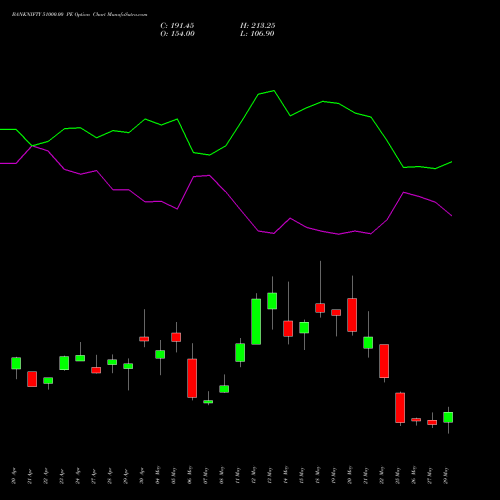The width and height of the screenshot is (500, 500).
Task: Click the 20 Apr date label
Action: click(x=14, y=476)
